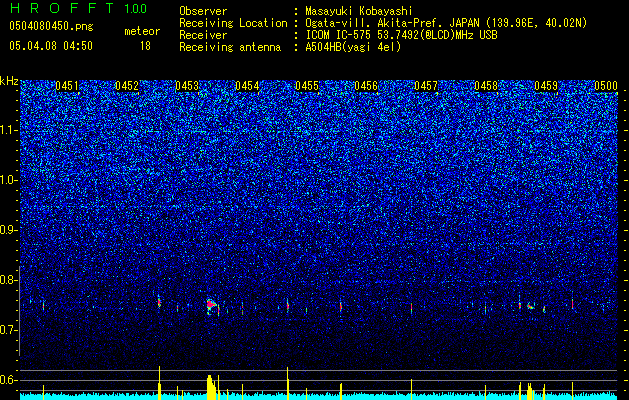Click the 0451 time marker
629x400 pixels.
(x=67, y=86)
